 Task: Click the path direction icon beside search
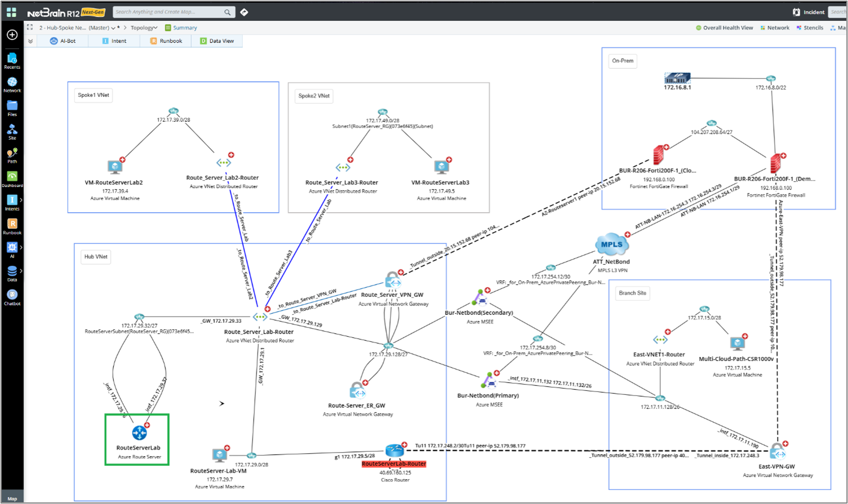tap(244, 12)
